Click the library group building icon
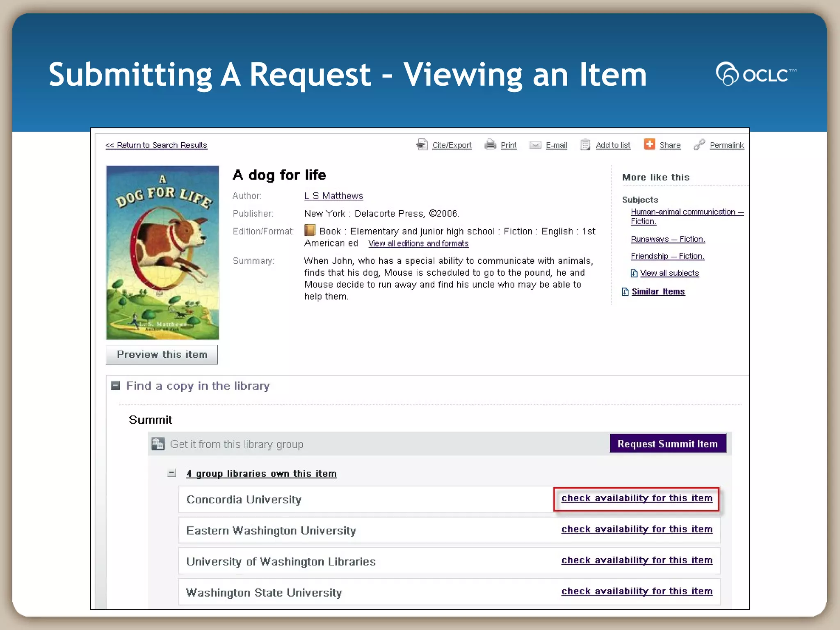This screenshot has height=630, width=840. point(158,444)
